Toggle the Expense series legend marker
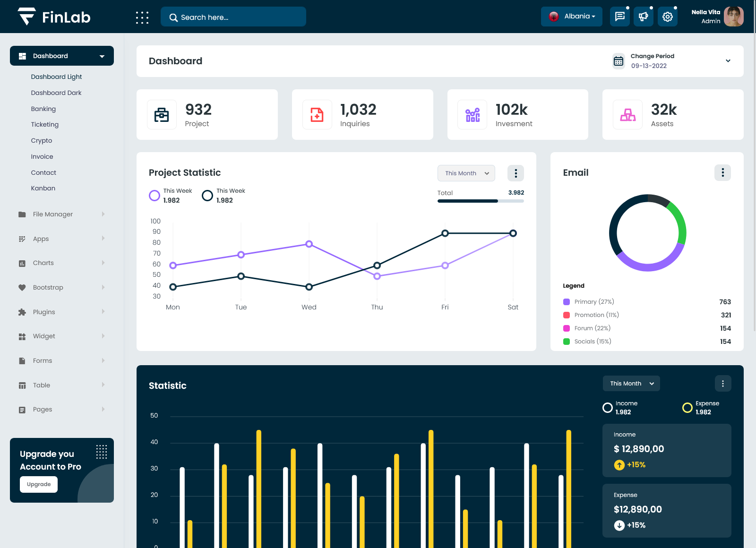The width and height of the screenshot is (756, 548). pyautogui.click(x=687, y=408)
